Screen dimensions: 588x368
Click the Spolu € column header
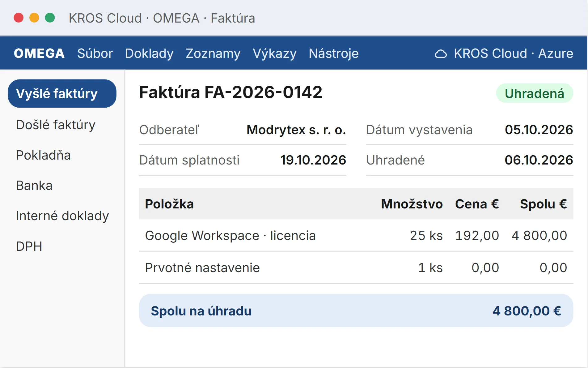pos(543,204)
